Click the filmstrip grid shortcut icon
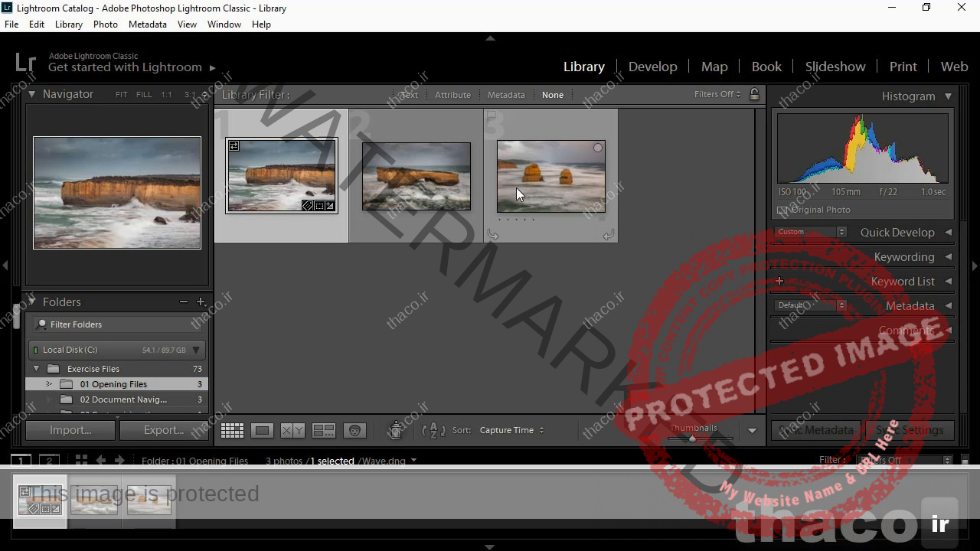Image resolution: width=980 pixels, height=551 pixels. pos(80,460)
